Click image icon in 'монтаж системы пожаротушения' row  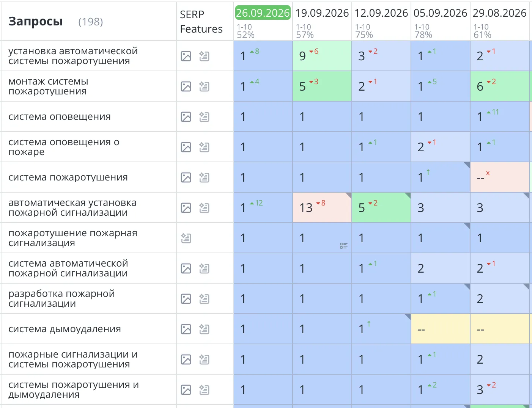(x=186, y=86)
